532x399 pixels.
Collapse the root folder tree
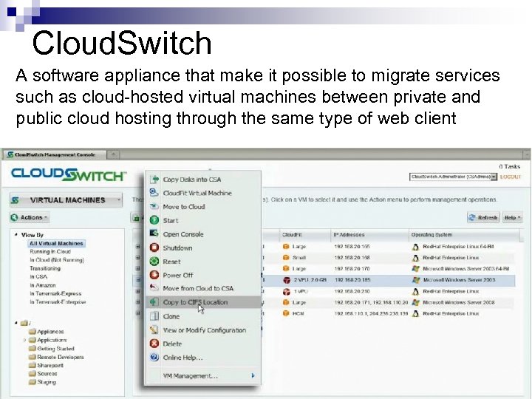16,323
